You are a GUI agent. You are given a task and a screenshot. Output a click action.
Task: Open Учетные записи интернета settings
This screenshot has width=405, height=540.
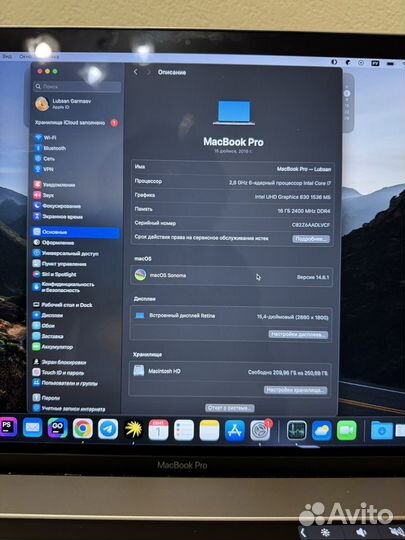tap(69, 409)
